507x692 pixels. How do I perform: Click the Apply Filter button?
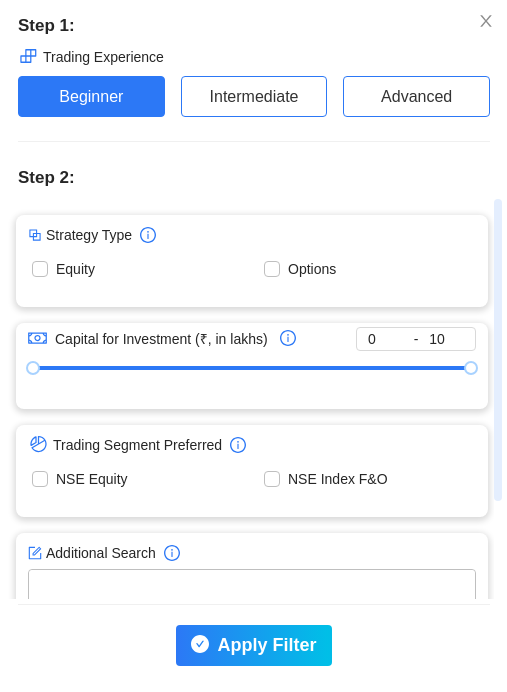[254, 645]
